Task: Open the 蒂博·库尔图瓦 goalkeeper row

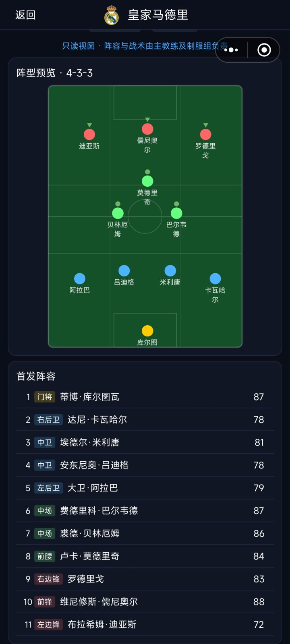Action: tap(145, 397)
